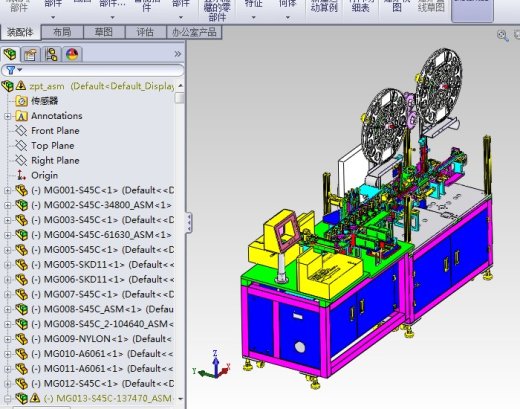The width and height of the screenshot is (520, 409).
Task: Open the 办公室产品 tab
Action: 194,32
